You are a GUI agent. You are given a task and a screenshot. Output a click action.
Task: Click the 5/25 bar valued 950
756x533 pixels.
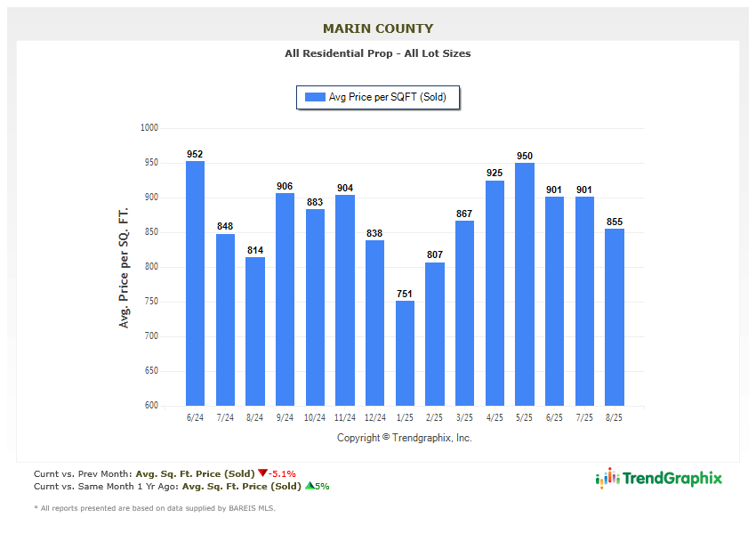coord(525,284)
